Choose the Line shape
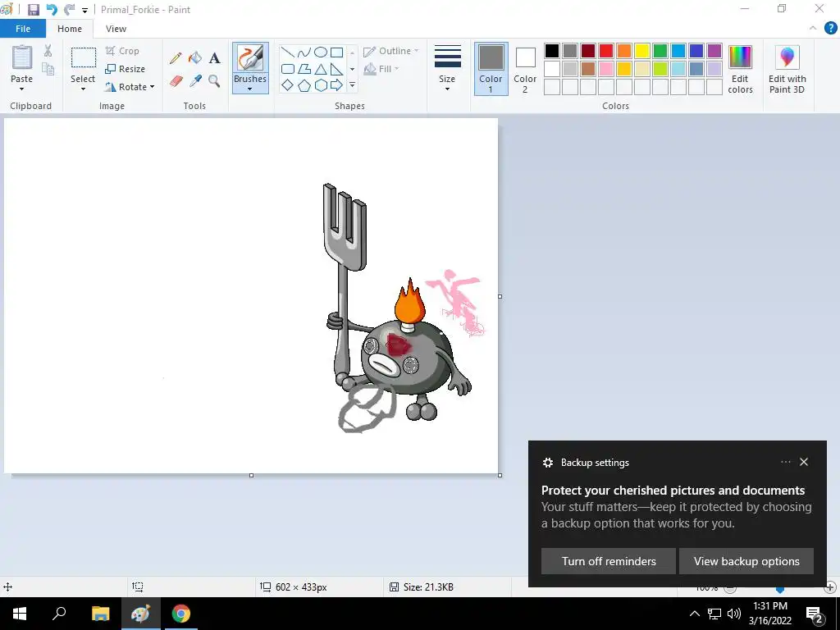 (x=288, y=52)
